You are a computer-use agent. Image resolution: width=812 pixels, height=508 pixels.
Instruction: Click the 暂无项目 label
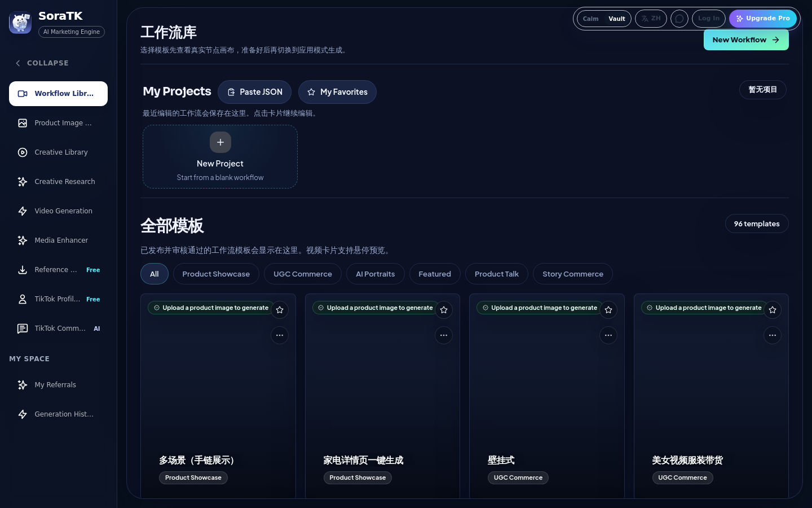click(x=763, y=90)
